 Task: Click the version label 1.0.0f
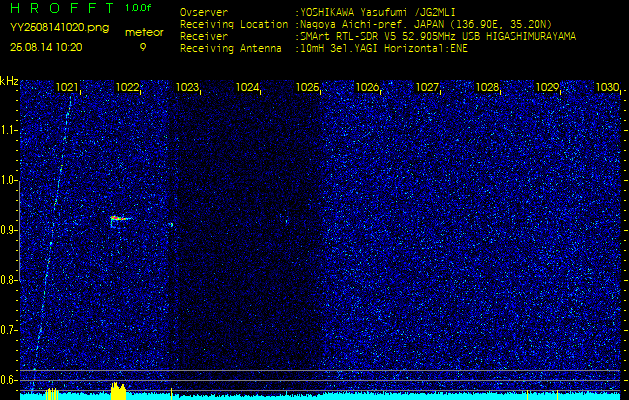point(138,8)
